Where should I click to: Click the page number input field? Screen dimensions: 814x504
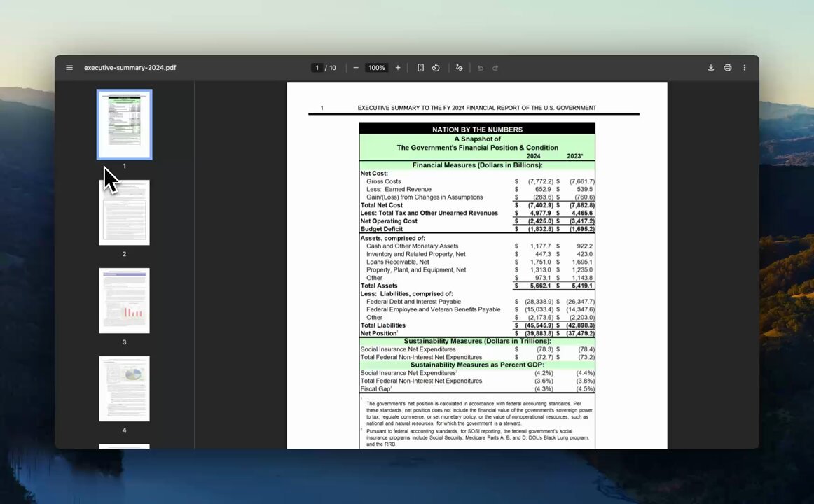(317, 68)
